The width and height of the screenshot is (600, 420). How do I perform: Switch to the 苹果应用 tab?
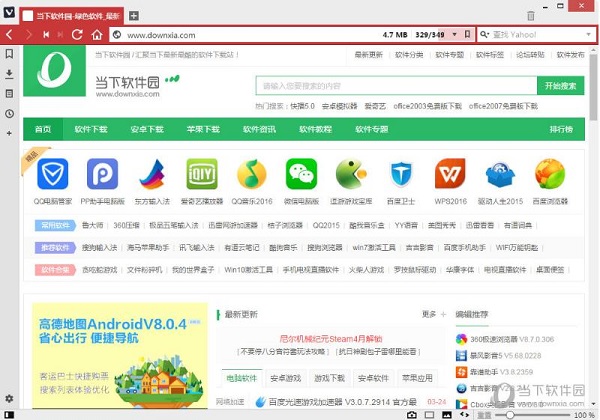(417, 378)
